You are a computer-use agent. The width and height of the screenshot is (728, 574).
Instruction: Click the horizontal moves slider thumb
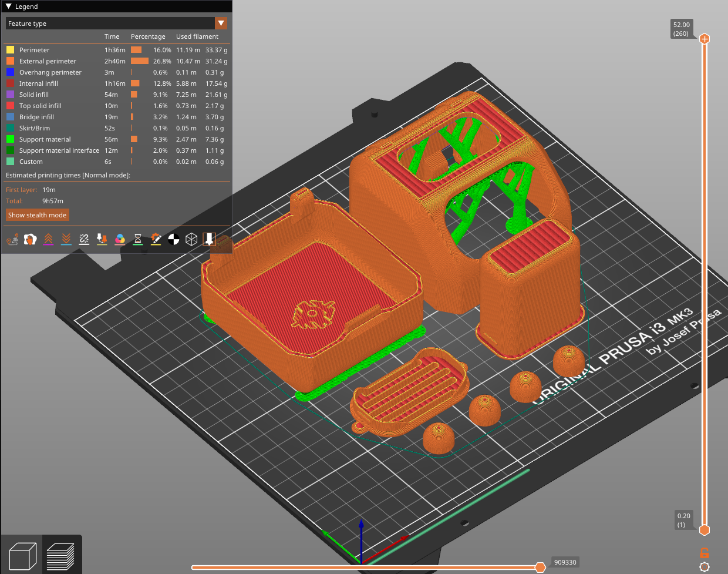540,567
